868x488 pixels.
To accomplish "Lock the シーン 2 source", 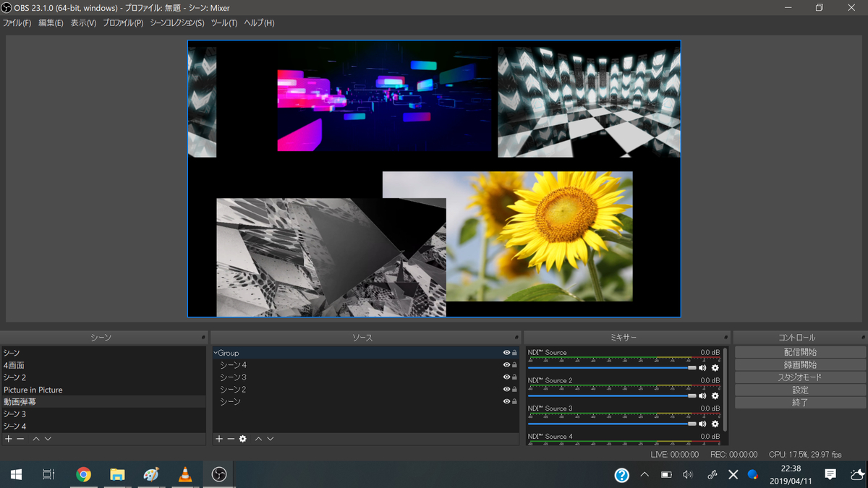I will 514,389.
